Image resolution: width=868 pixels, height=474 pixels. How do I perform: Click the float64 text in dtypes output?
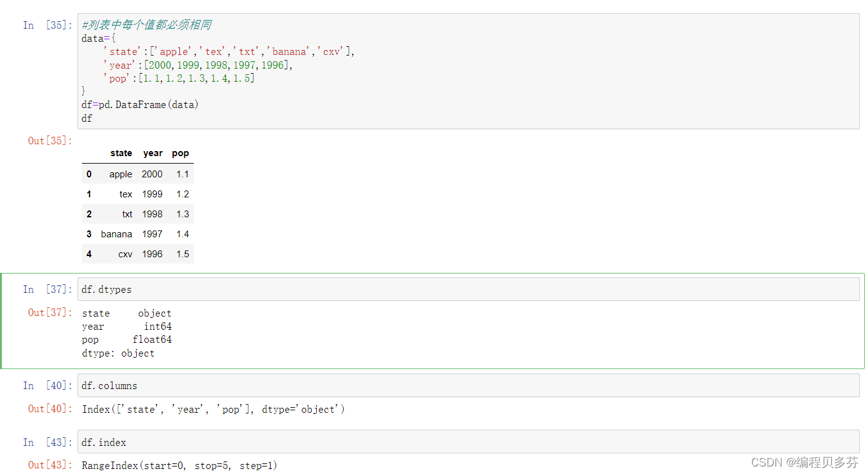(x=152, y=340)
